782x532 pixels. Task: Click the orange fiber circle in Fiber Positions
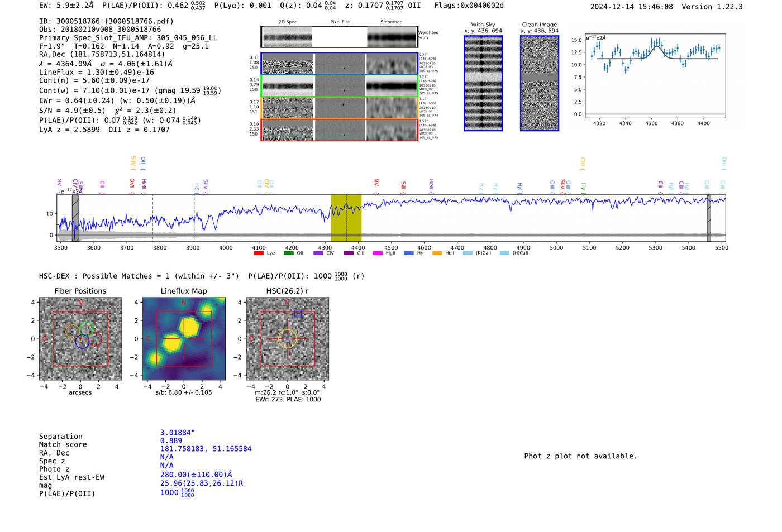pos(73,332)
